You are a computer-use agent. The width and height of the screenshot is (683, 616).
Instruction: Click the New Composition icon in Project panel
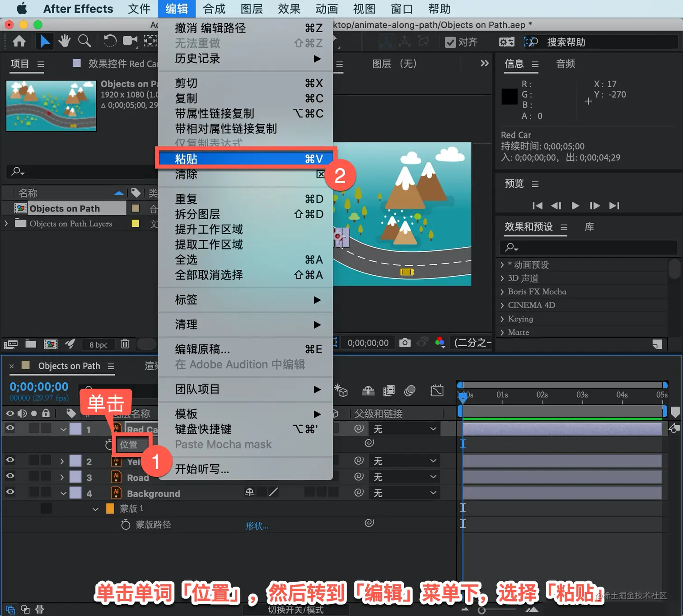click(51, 344)
